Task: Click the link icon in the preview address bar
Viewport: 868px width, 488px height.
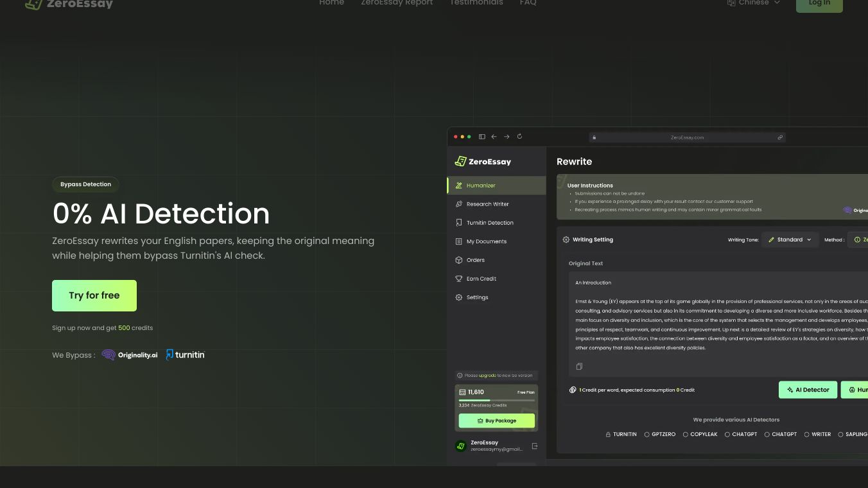Action: click(x=780, y=137)
